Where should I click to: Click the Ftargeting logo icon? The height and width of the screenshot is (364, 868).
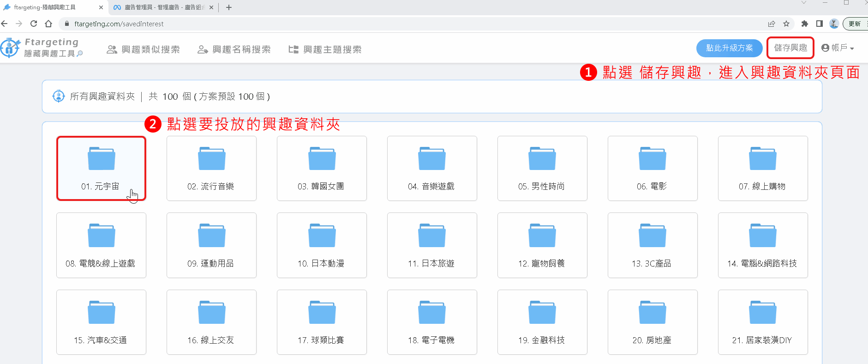tap(10, 48)
